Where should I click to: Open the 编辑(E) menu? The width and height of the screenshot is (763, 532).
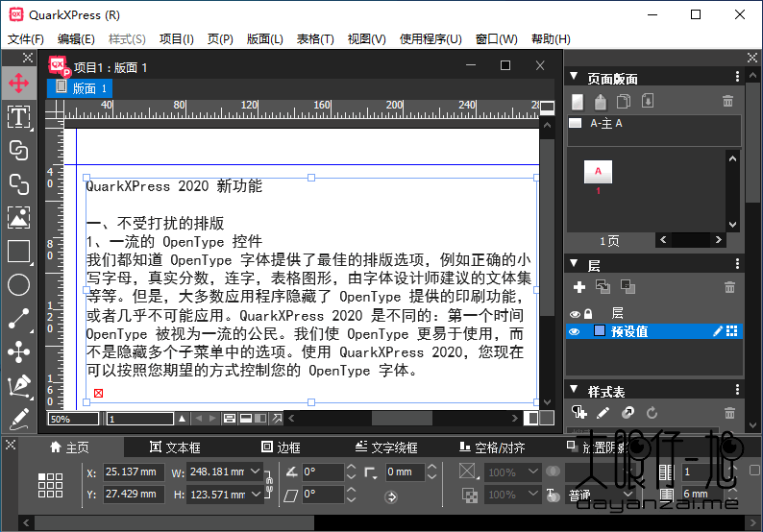pyautogui.click(x=76, y=39)
